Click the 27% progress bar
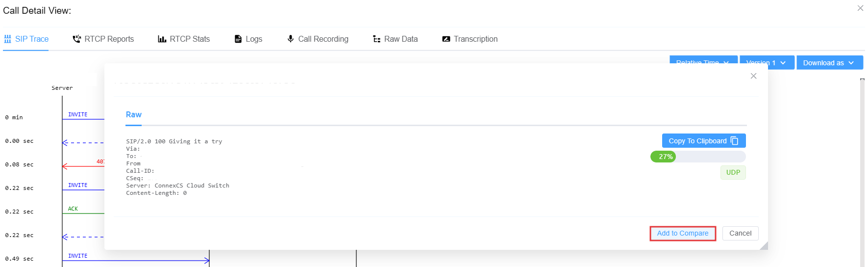Image resolution: width=868 pixels, height=267 pixels. (698, 157)
